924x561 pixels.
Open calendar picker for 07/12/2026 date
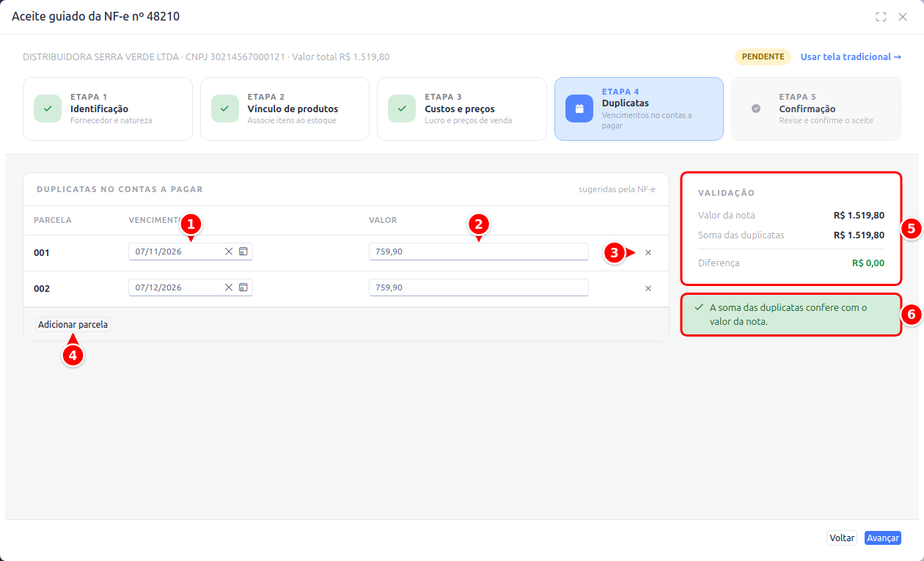(x=243, y=287)
